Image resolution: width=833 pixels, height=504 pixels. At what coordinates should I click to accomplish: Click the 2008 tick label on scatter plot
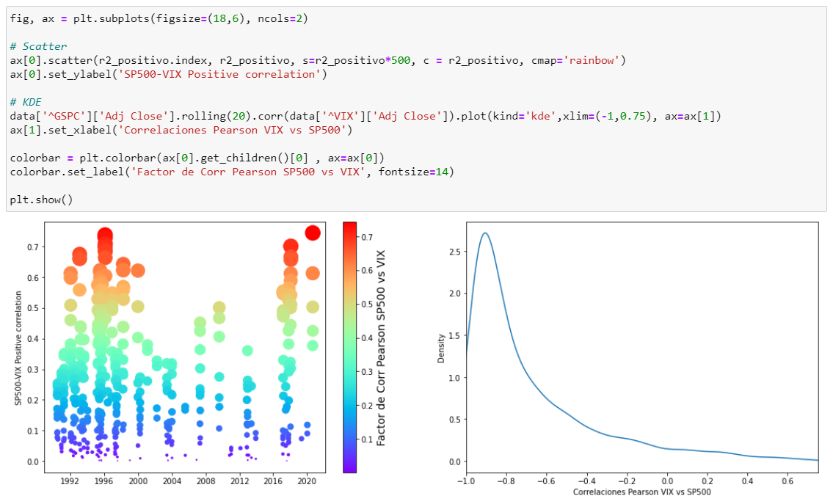pos(205,482)
